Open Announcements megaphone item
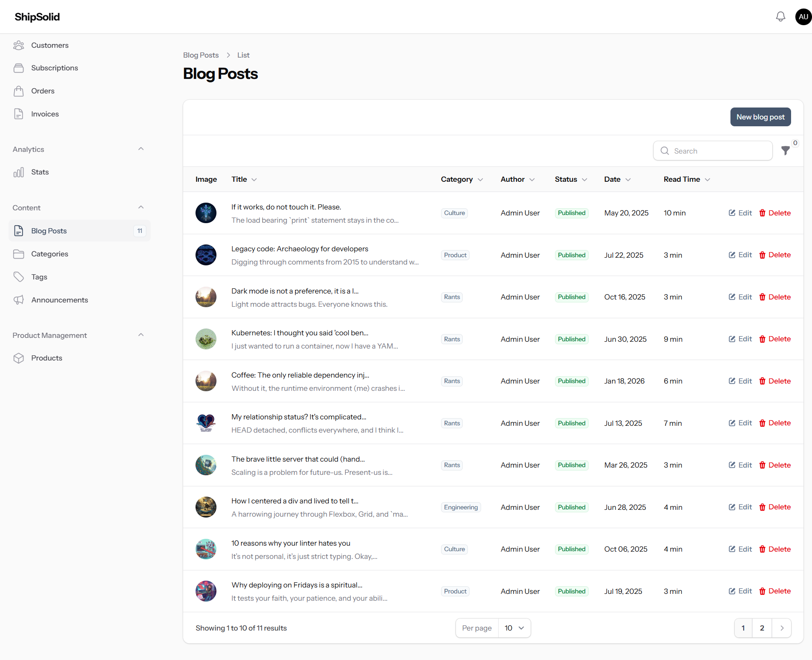 [x=59, y=300]
